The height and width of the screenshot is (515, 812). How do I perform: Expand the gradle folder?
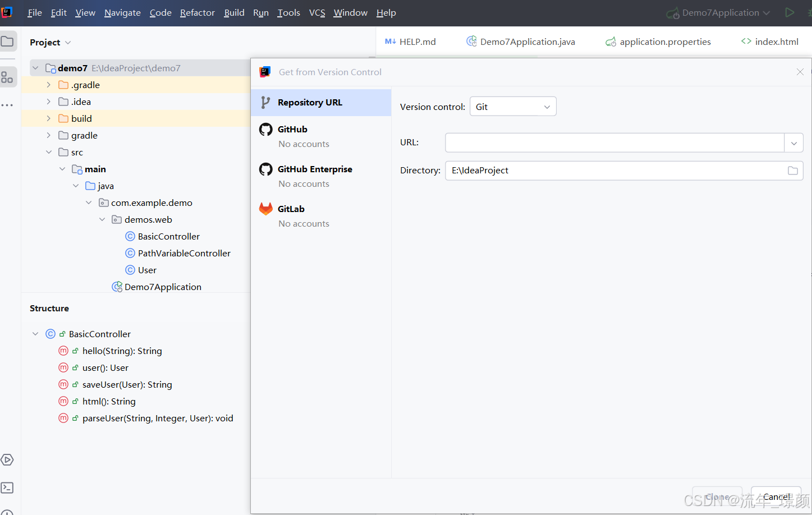pos(49,135)
